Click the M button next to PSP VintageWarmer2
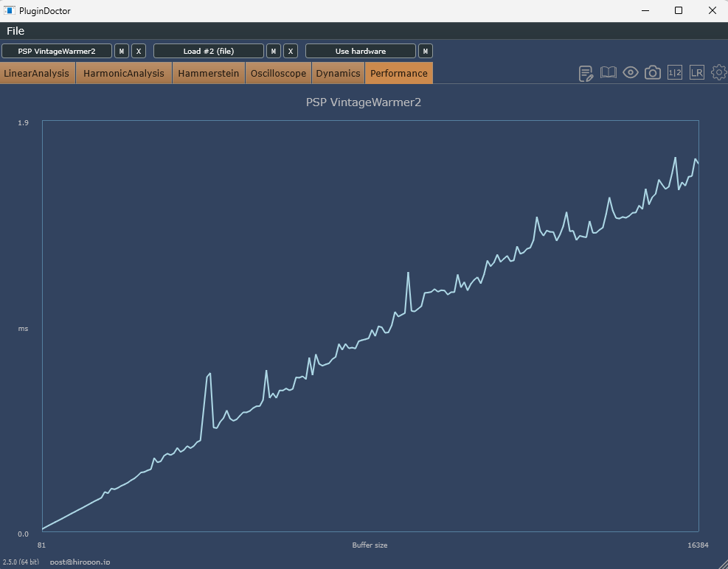 [122, 51]
